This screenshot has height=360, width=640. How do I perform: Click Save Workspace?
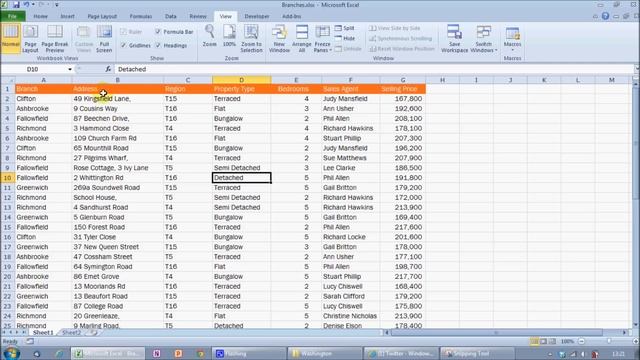454,38
